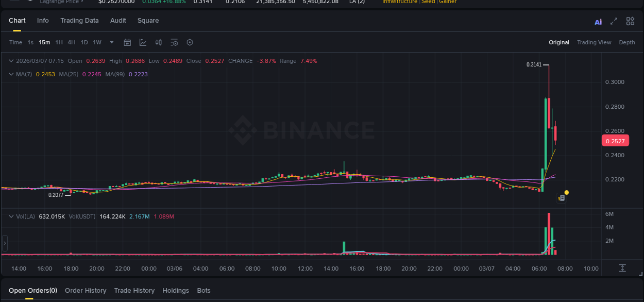
Task: Switch to the Trading Data tab
Action: (x=79, y=21)
